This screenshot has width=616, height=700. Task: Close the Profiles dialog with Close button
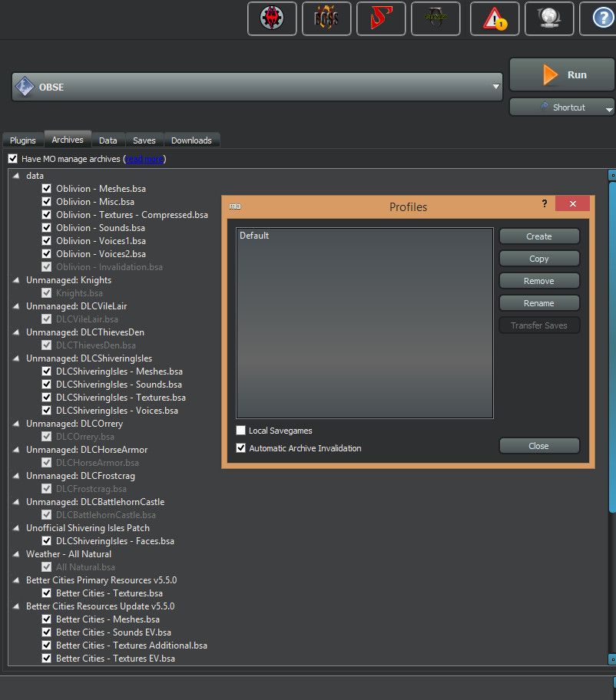point(539,445)
